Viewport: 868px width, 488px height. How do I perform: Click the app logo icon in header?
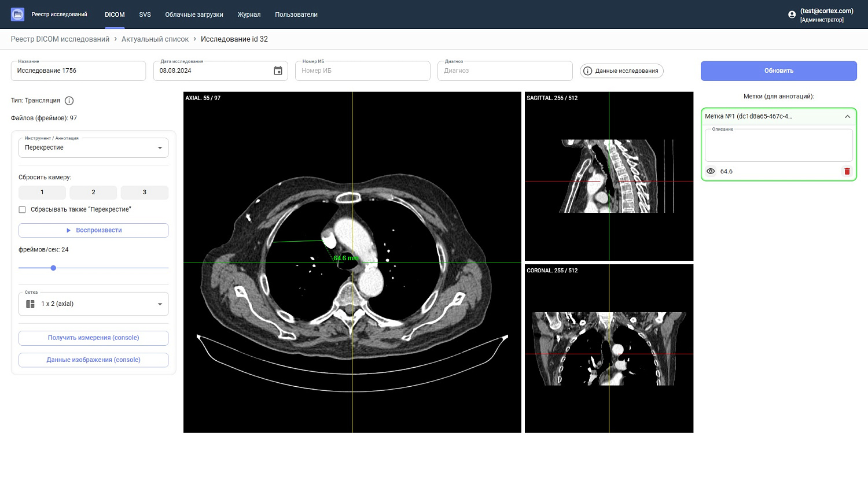(x=17, y=14)
